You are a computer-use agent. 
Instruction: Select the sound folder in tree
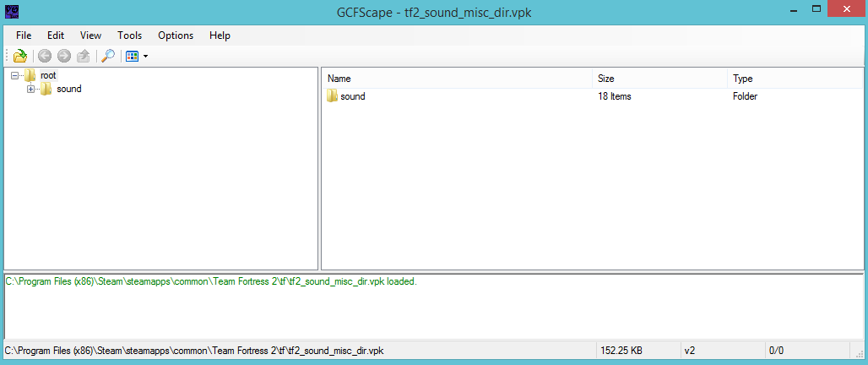(x=69, y=89)
